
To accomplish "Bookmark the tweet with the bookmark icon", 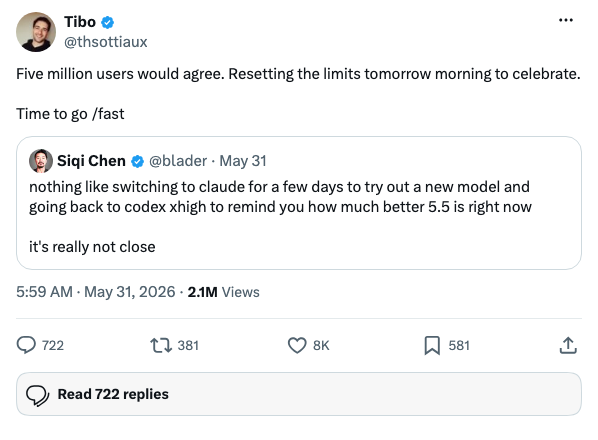I will [432, 345].
